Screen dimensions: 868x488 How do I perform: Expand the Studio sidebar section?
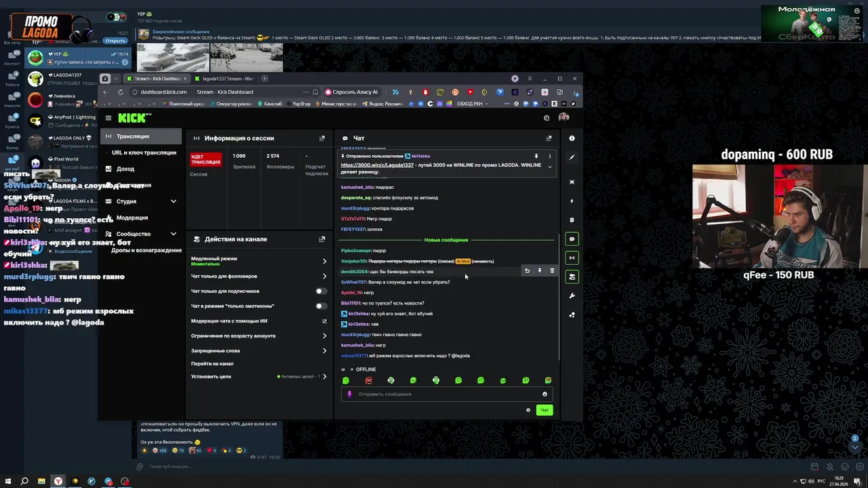pos(173,201)
